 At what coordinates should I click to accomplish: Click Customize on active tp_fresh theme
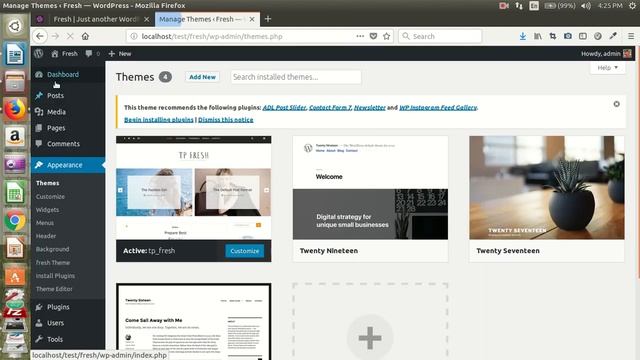tap(244, 251)
